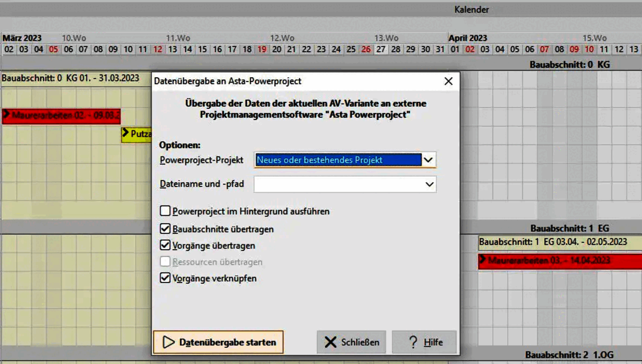
Task: Uncheck Bauabschnitte übertragen
Action: pos(165,229)
